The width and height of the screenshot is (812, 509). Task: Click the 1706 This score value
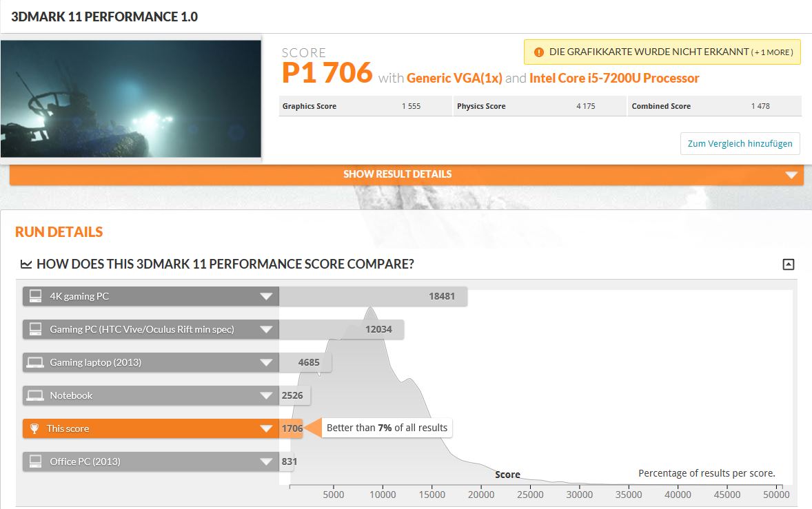click(292, 429)
